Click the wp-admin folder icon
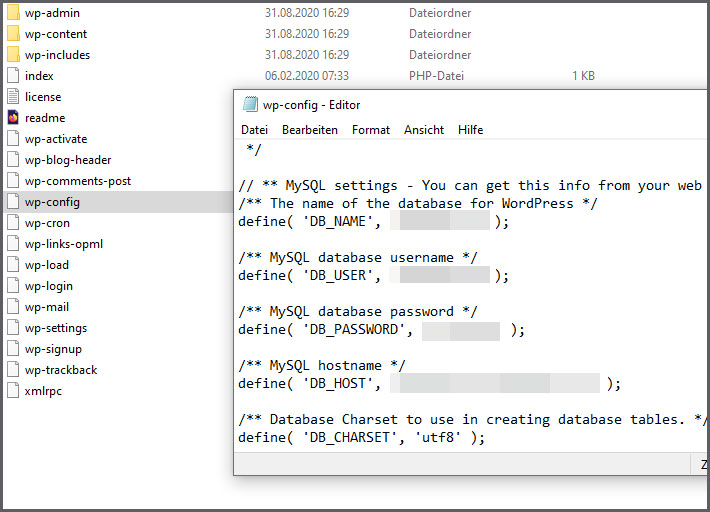This screenshot has width=710, height=512. pyautogui.click(x=14, y=13)
